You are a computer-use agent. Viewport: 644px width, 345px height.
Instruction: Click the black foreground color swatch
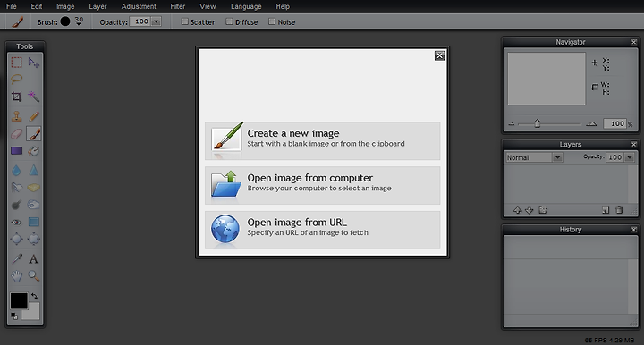[x=19, y=300]
